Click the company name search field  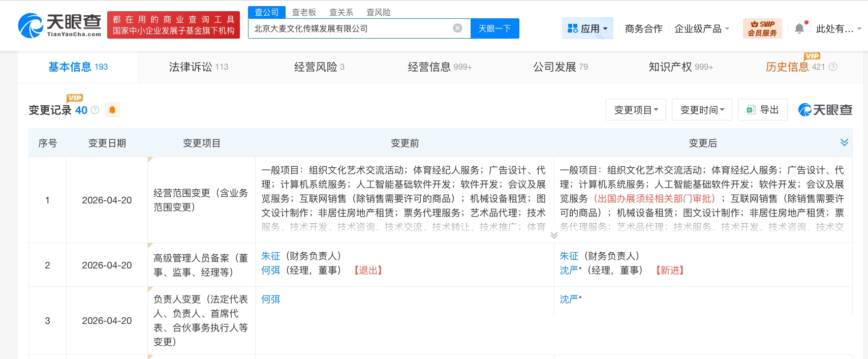coord(351,28)
